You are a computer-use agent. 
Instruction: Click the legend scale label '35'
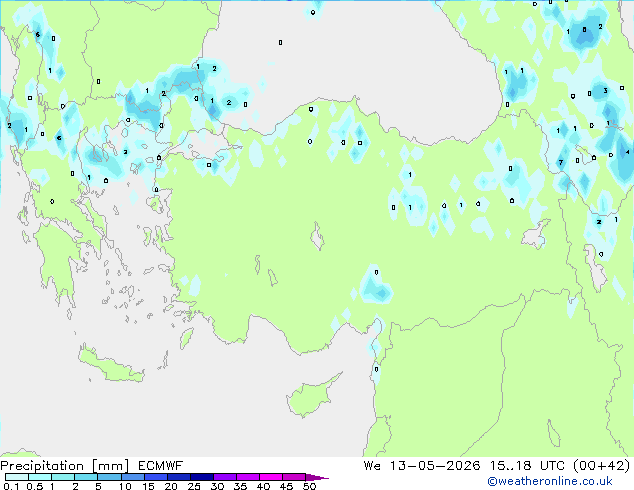pos(240,486)
